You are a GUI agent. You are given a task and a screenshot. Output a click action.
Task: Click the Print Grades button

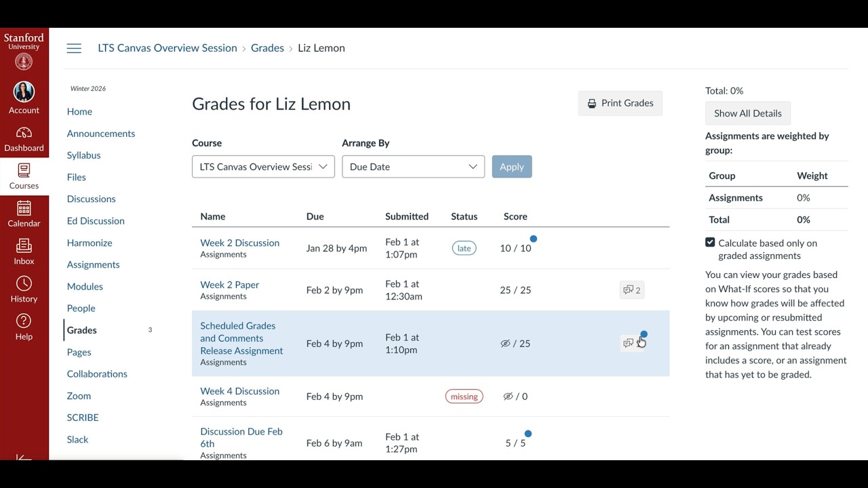pyautogui.click(x=620, y=103)
